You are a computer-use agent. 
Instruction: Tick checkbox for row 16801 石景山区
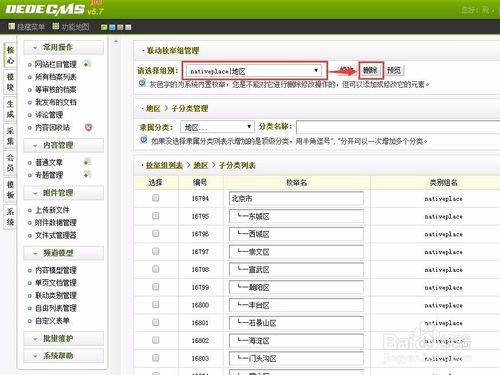pyautogui.click(x=155, y=322)
